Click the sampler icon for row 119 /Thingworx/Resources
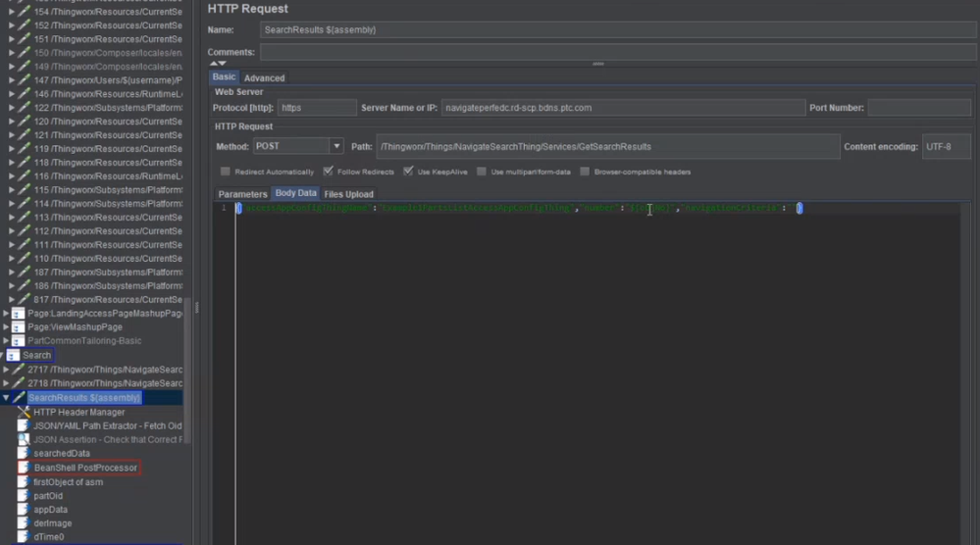The image size is (980, 545). point(24,149)
